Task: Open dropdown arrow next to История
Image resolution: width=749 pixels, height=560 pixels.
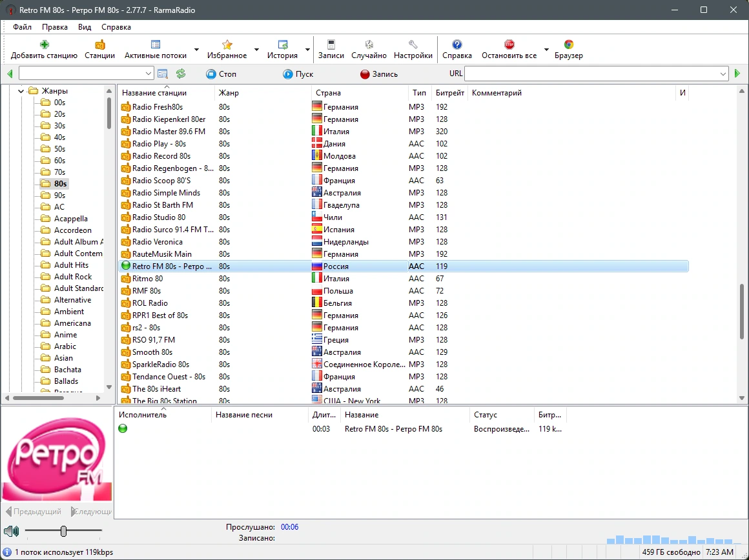Action: coord(307,49)
